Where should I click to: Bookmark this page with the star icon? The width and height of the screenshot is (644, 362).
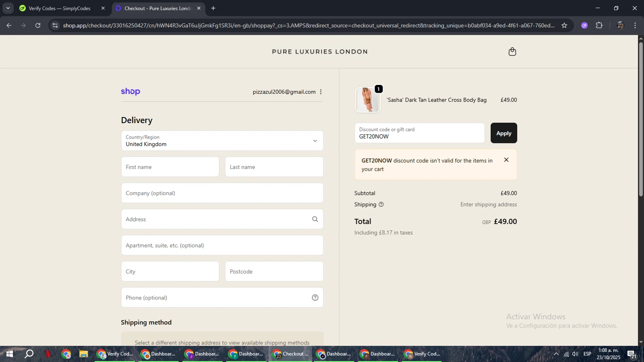click(x=564, y=25)
